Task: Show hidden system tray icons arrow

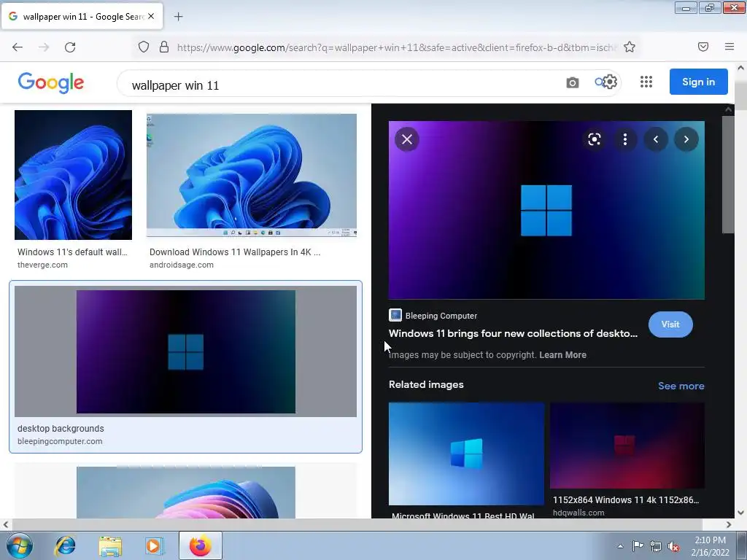Action: tap(620, 546)
